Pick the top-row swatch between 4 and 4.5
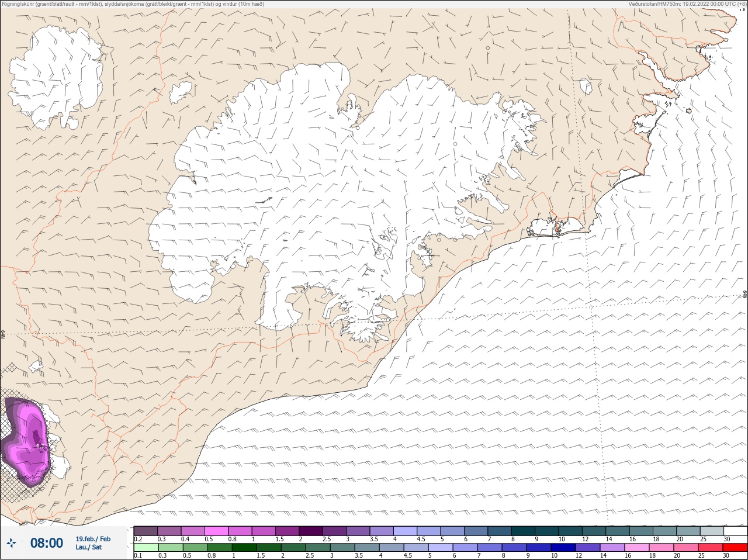Image resolution: width=748 pixels, height=560 pixels. tap(405, 531)
